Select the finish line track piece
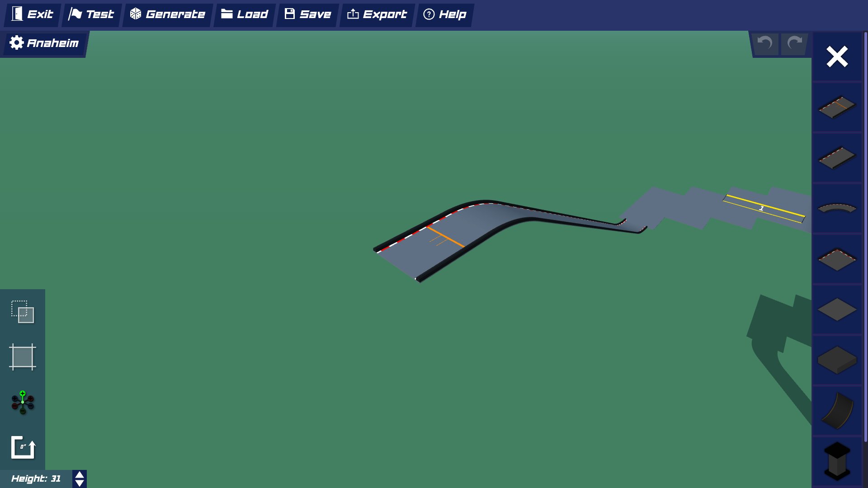868x488 pixels. [x=836, y=107]
